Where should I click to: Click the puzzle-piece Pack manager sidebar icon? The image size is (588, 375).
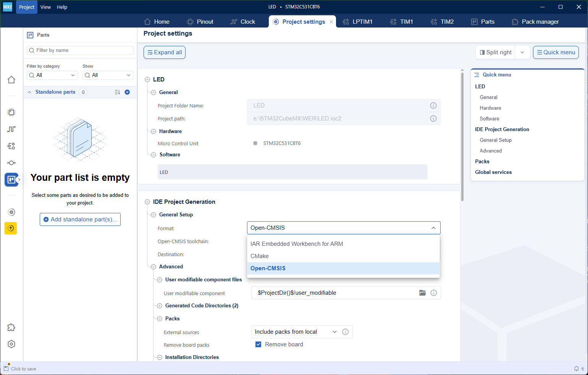[11, 327]
